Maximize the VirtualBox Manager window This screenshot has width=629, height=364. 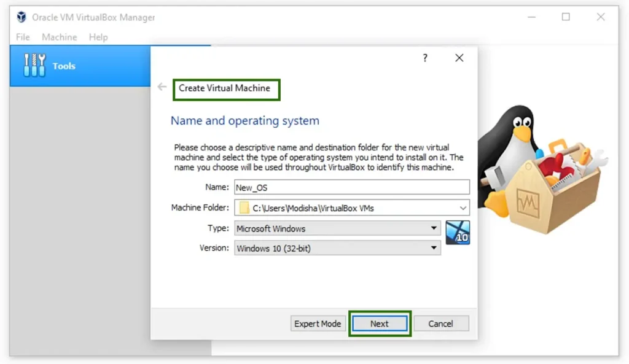566,17
